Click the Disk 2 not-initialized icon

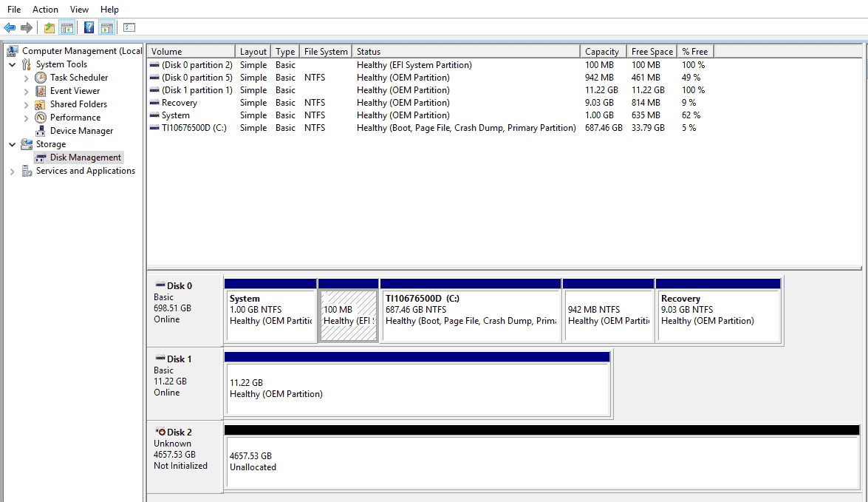(160, 432)
